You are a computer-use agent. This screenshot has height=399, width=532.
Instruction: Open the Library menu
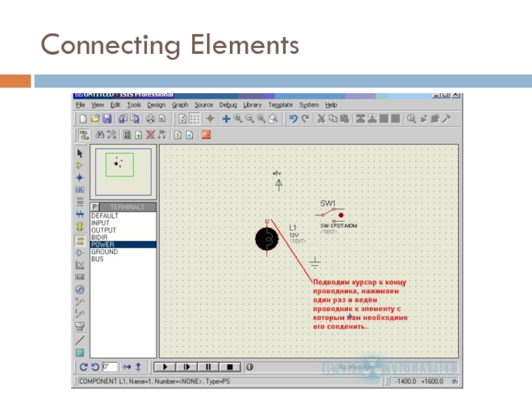click(x=253, y=105)
